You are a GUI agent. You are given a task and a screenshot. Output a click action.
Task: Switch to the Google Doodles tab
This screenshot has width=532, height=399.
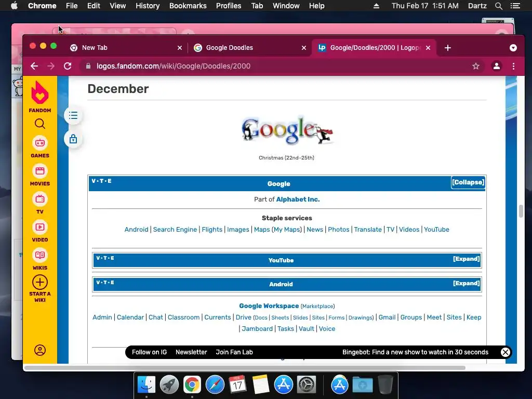click(x=249, y=48)
